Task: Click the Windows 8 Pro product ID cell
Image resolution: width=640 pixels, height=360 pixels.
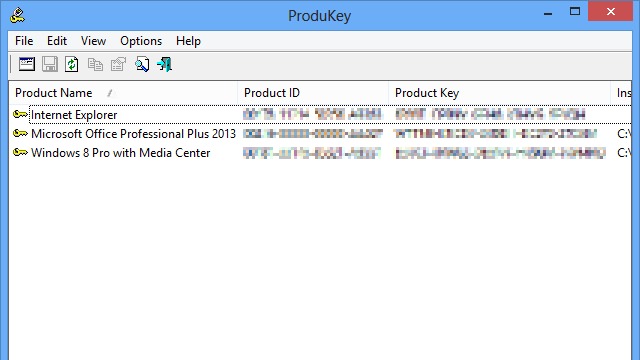Action: (311, 153)
